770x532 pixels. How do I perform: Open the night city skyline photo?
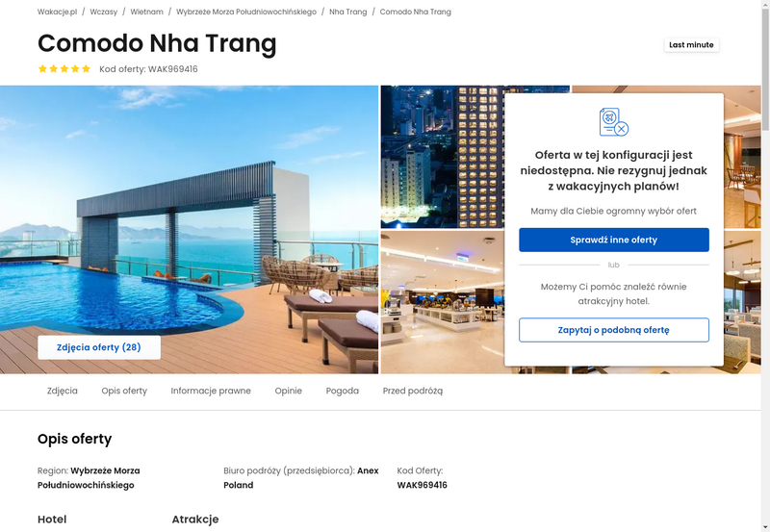pos(442,157)
